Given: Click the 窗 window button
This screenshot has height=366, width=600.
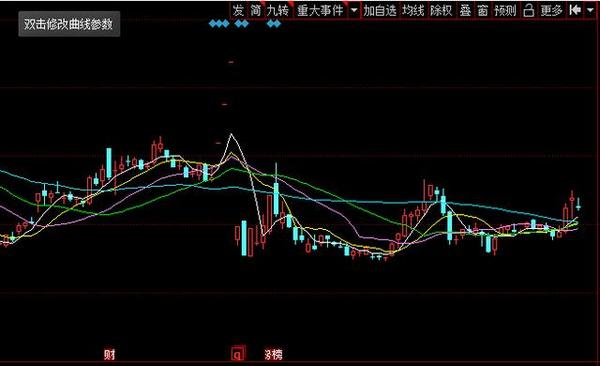Looking at the screenshot, I should (x=483, y=10).
